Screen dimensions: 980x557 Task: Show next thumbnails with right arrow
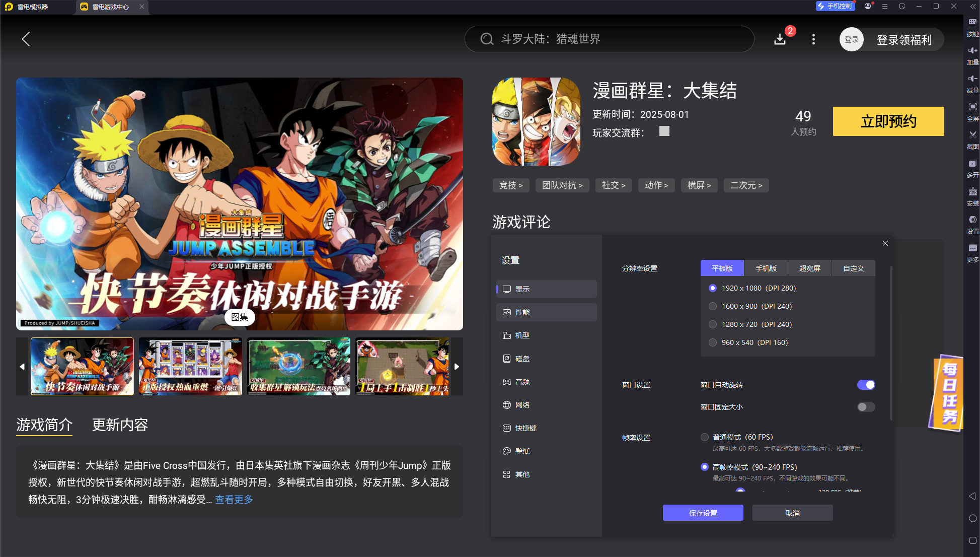[457, 367]
